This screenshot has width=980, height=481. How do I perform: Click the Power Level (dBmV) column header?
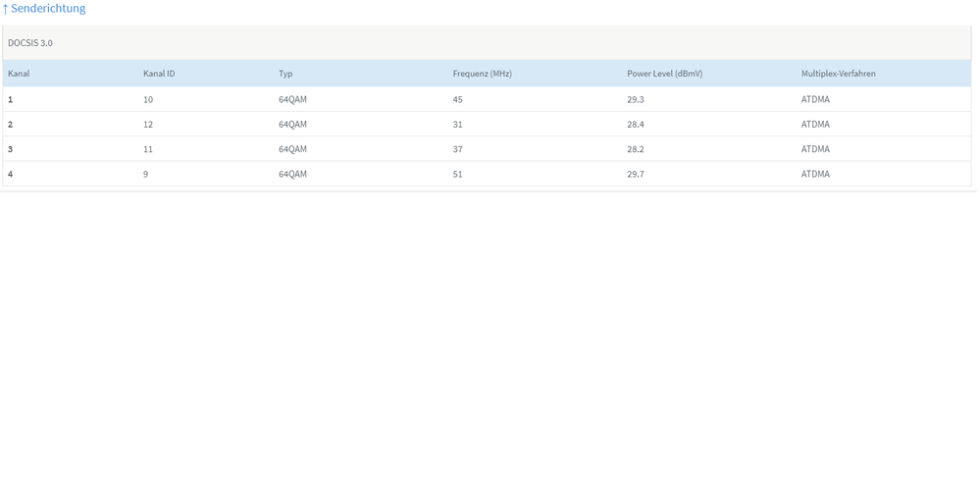[x=664, y=74]
